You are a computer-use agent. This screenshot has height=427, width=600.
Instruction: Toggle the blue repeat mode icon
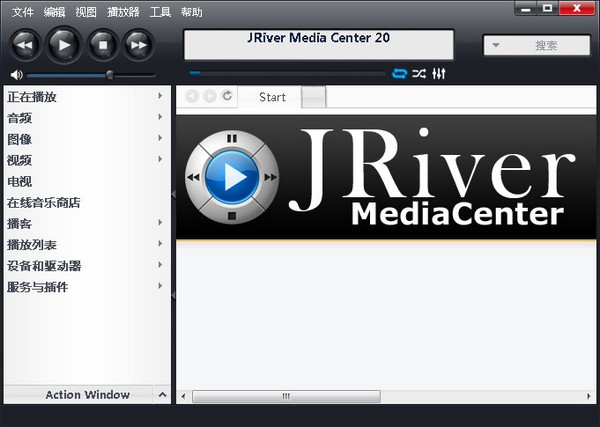coord(399,73)
